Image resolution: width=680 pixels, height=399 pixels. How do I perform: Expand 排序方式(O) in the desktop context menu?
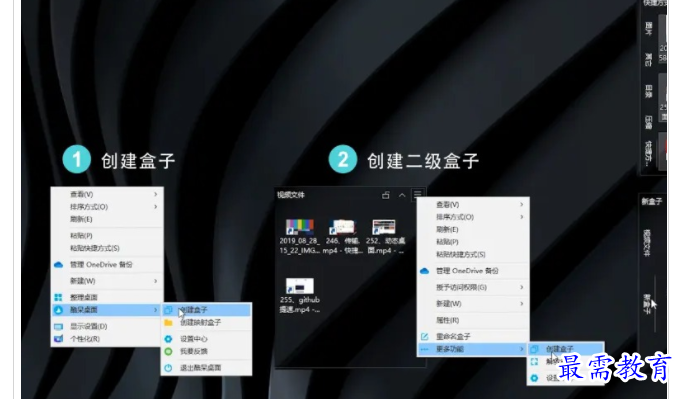(x=107, y=207)
